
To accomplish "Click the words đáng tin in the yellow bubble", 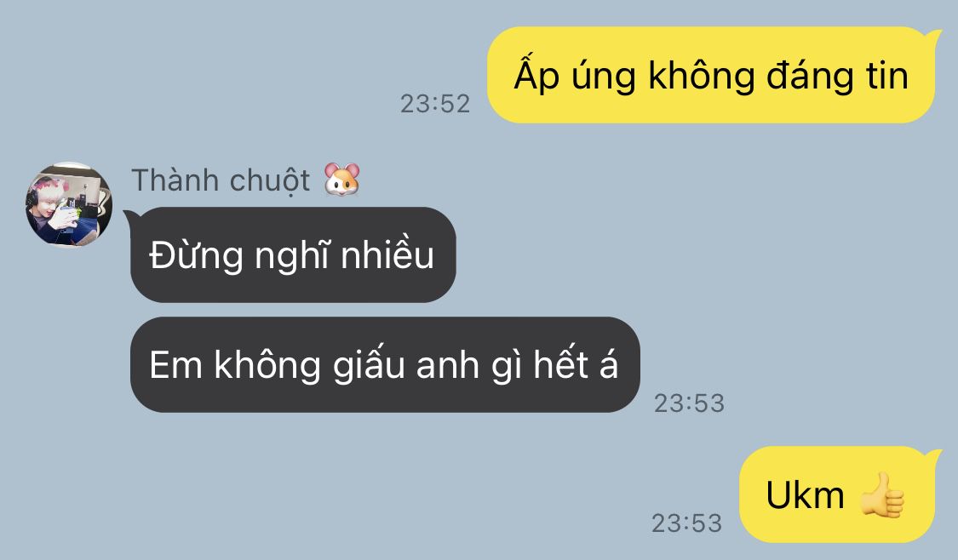I will pos(837,75).
